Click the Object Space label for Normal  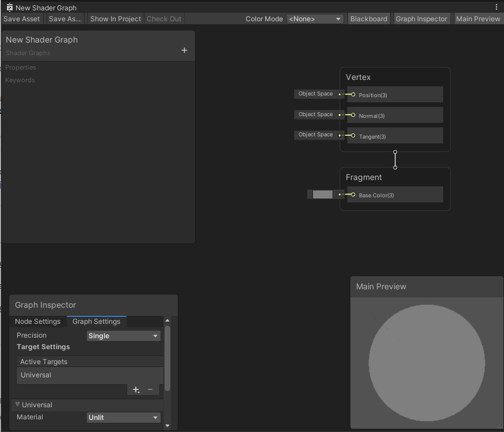point(316,114)
